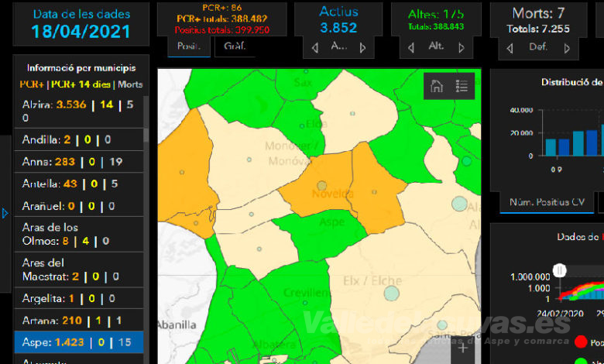
Task: Switch to the Gràf. tab
Action: coord(235,46)
